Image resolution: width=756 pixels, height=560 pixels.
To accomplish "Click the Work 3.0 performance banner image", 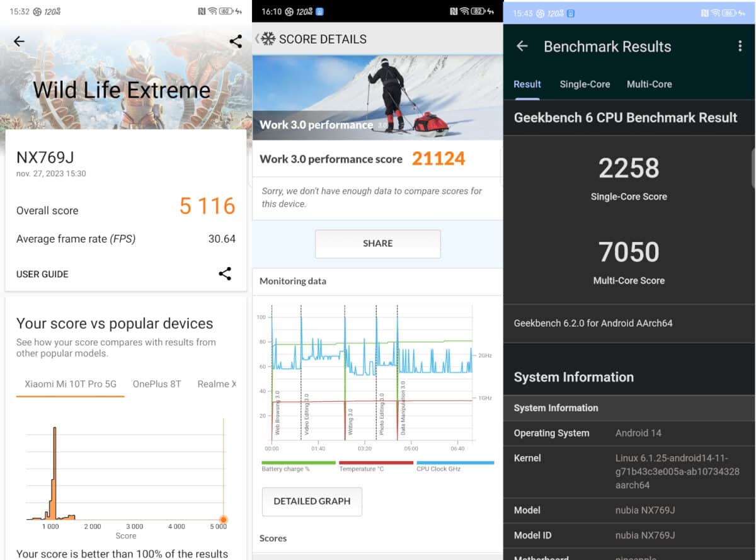I will (377, 97).
